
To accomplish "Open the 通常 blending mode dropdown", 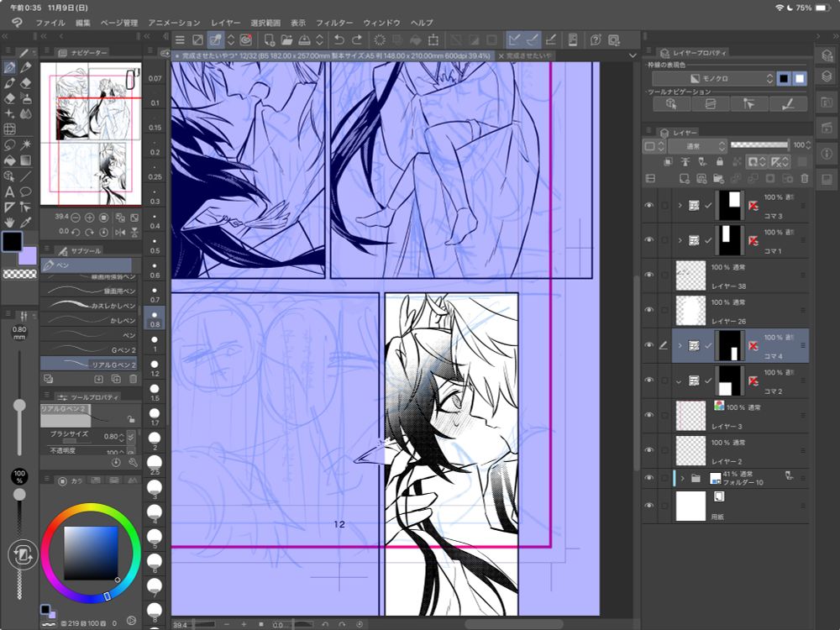I will point(697,145).
